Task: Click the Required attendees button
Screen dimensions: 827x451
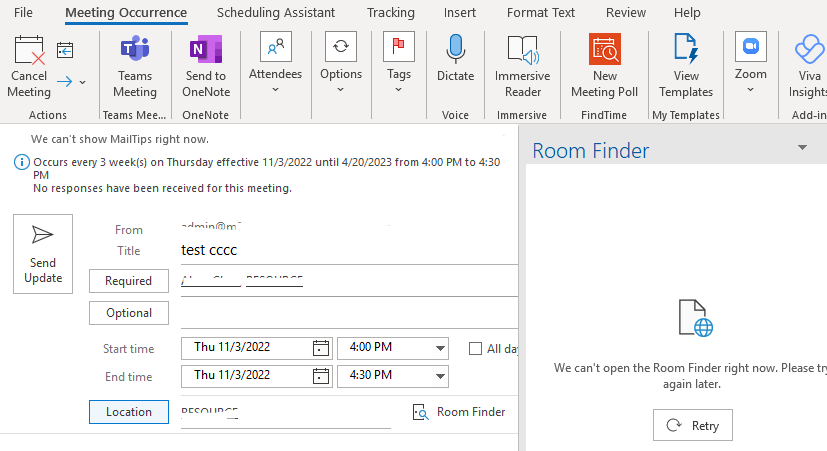Action: click(x=129, y=281)
